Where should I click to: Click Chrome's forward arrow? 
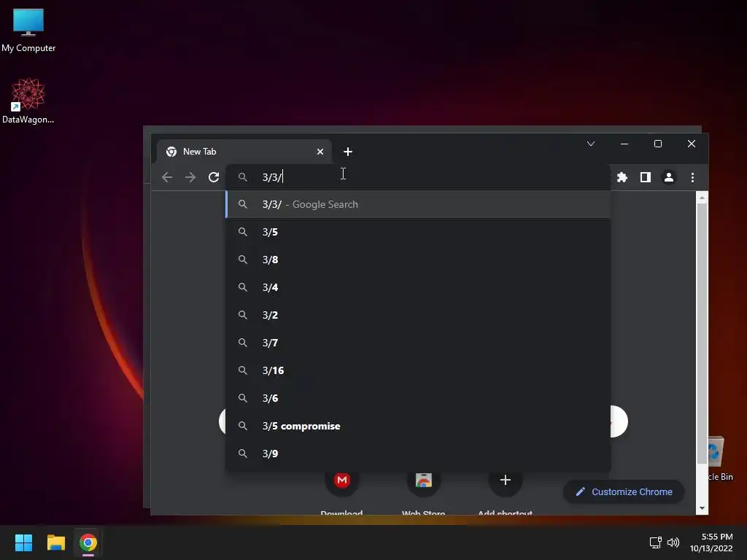(190, 178)
